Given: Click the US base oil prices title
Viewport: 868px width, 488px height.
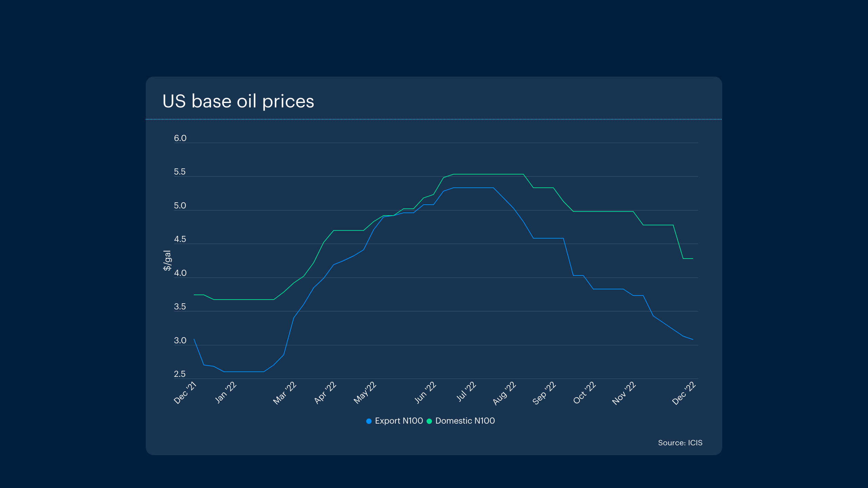Looking at the screenshot, I should (238, 101).
